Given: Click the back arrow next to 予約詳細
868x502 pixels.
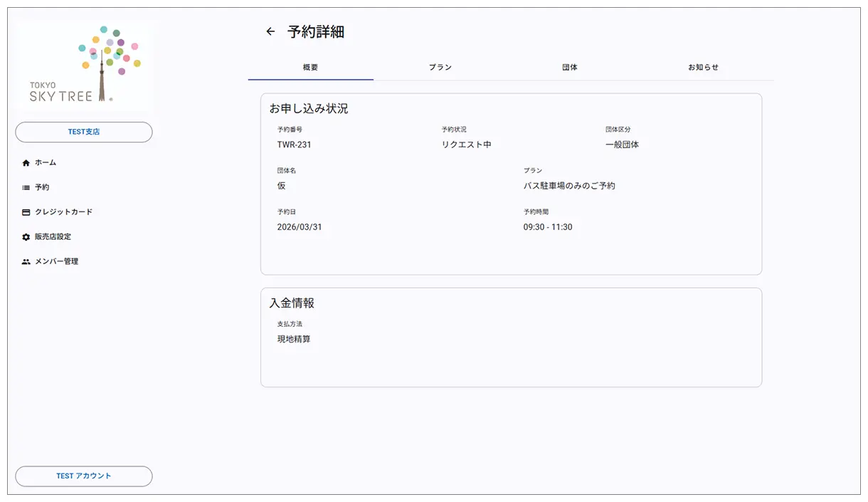Looking at the screenshot, I should (x=270, y=31).
